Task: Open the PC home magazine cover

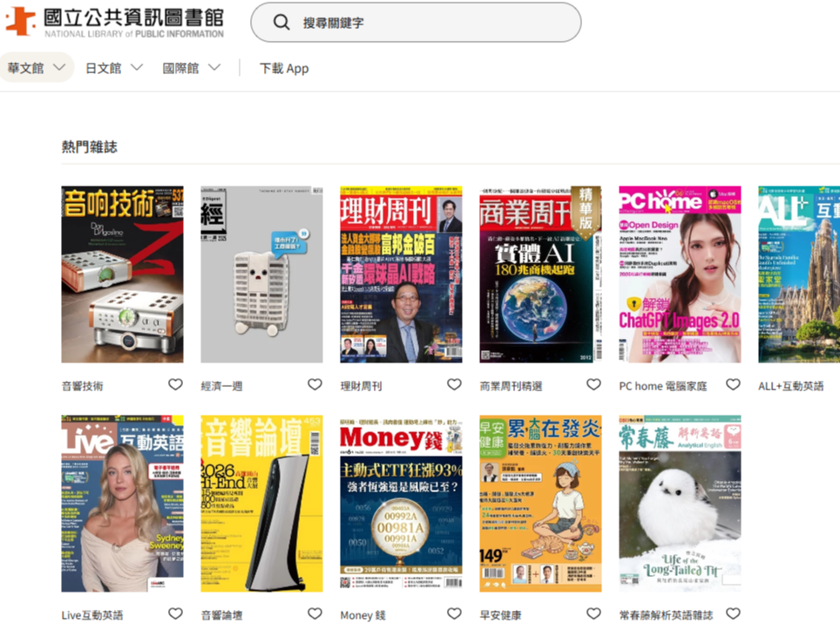Action: (680, 274)
